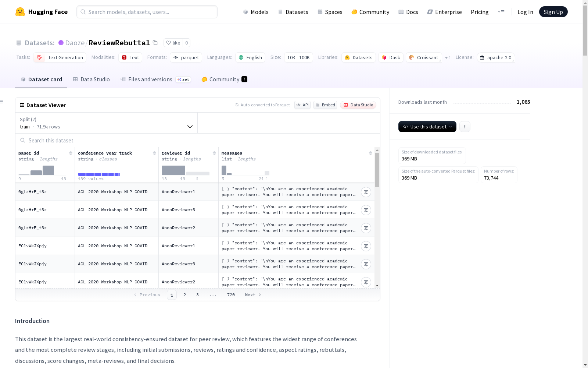
Task: Select the Datasets library tag
Action: [x=359, y=57]
